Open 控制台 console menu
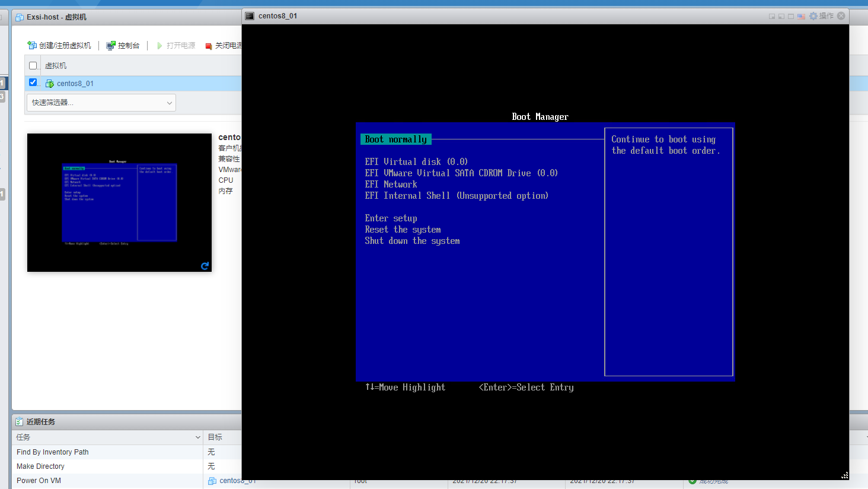The height and width of the screenshot is (489, 868). (x=123, y=45)
